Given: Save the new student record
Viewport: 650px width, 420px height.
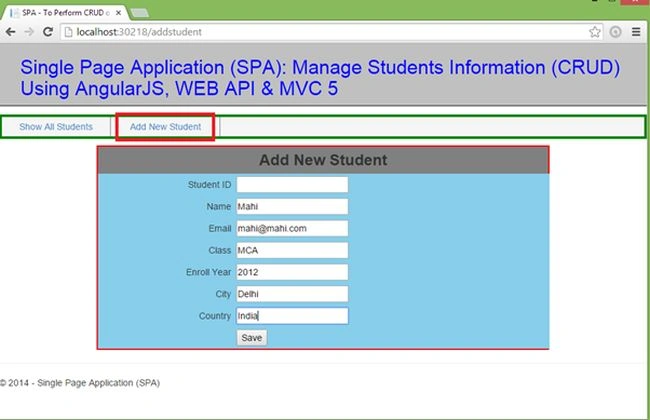Looking at the screenshot, I should pos(252,337).
